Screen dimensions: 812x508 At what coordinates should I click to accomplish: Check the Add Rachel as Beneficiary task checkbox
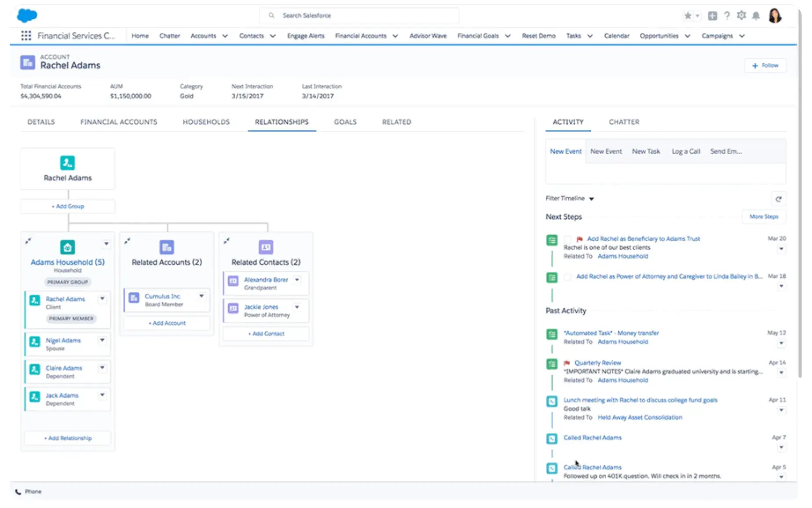[567, 239]
